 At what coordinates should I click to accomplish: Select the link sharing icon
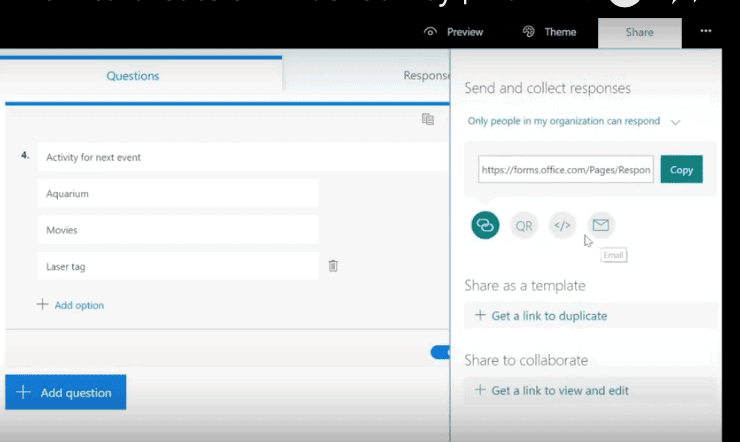click(485, 225)
